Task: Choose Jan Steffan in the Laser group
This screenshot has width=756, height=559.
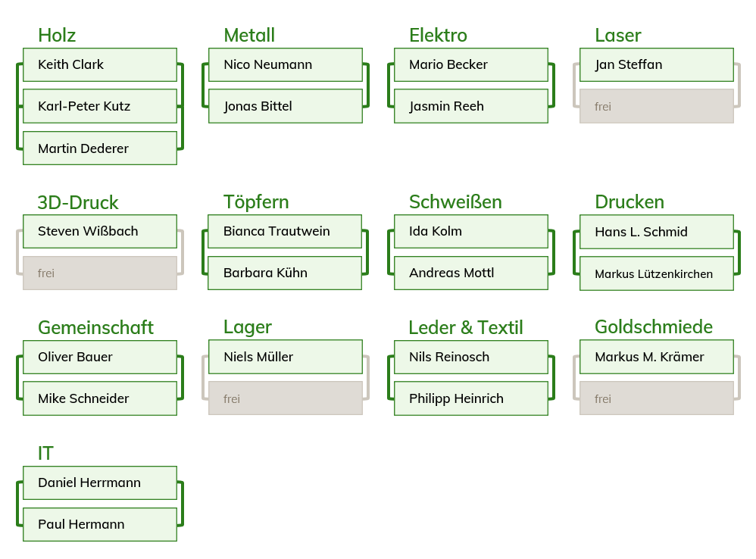Action: coord(657,65)
